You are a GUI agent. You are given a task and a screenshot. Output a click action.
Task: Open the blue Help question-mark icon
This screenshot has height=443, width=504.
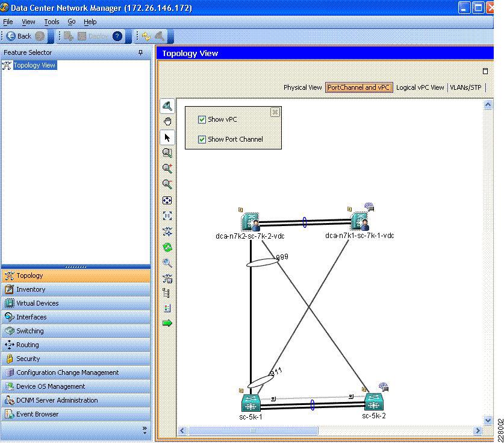pyautogui.click(x=117, y=36)
